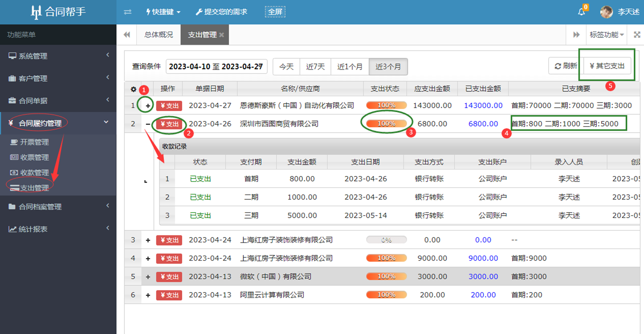The image size is (644, 334).
Task: Click paid amount 6800.00 in blue
Action: coord(483,124)
